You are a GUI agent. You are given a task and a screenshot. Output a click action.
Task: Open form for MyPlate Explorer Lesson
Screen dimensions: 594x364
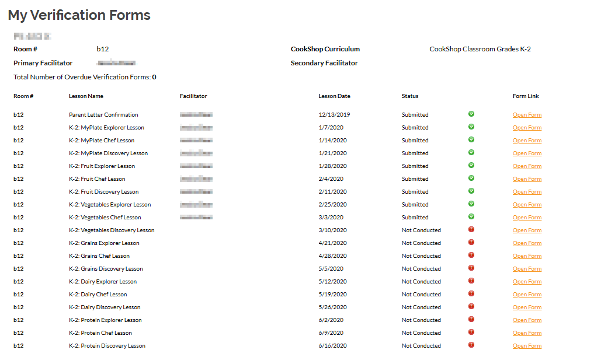pyautogui.click(x=527, y=128)
